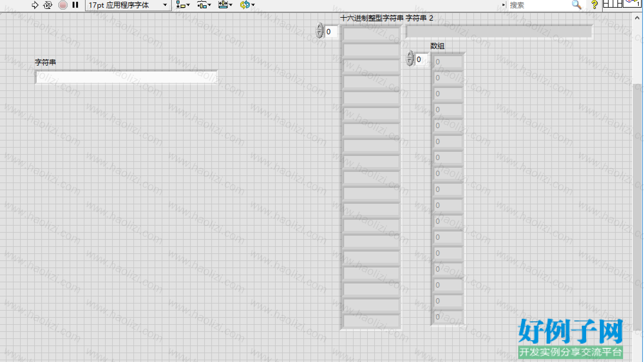Select the 字符串 label text

click(x=45, y=62)
